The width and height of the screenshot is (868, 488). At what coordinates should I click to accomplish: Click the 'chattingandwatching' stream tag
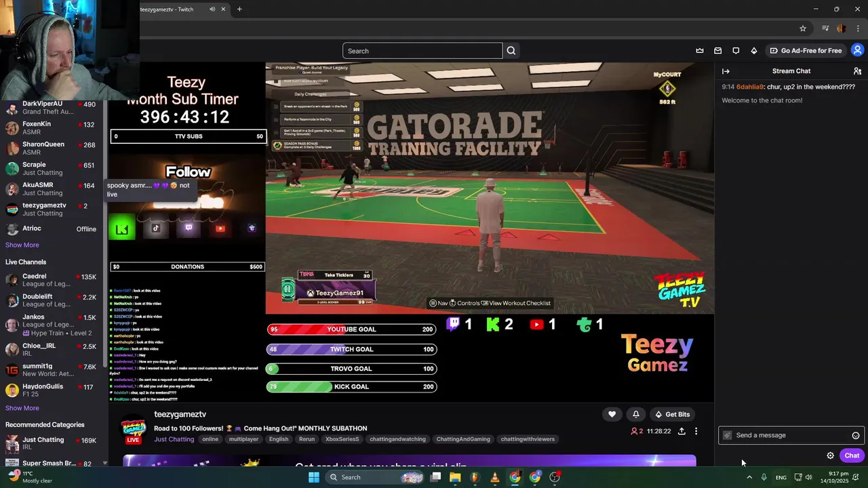398,439
